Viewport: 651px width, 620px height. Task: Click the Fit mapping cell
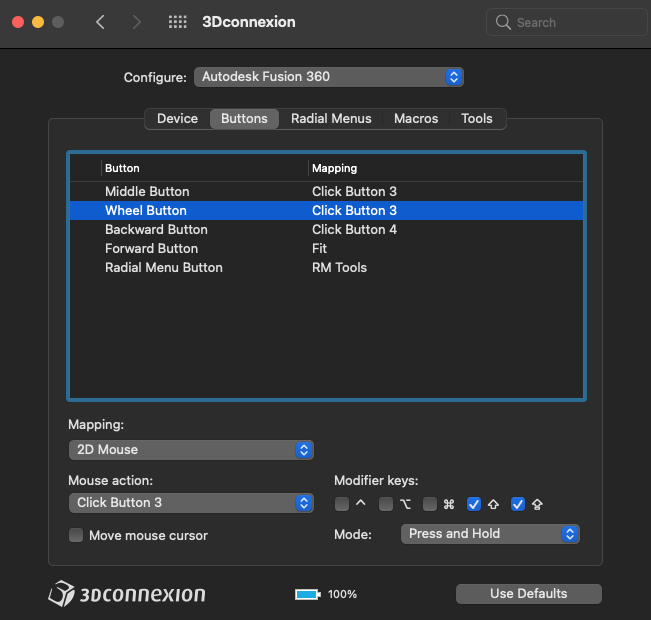pyautogui.click(x=319, y=249)
